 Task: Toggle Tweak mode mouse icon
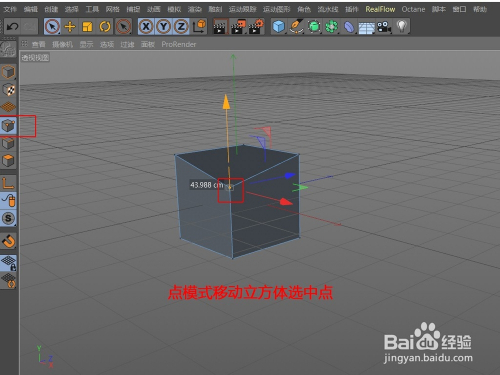[8, 201]
